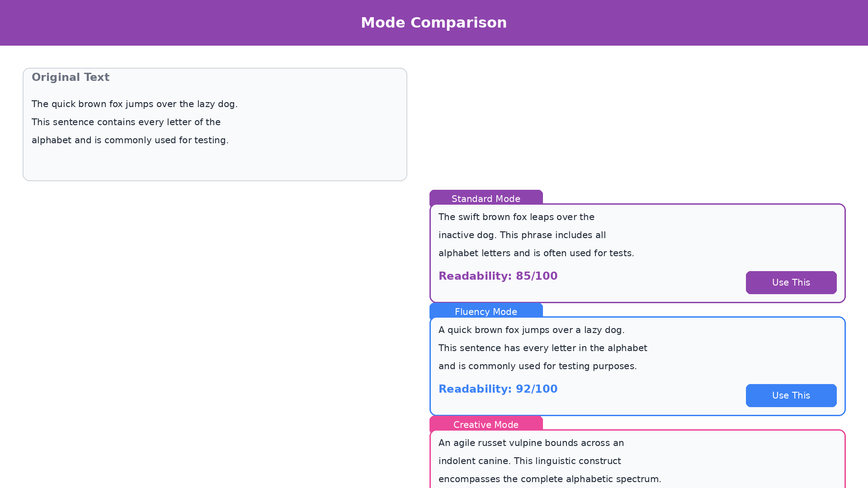Click Use This in Fluency Mode card
Viewport: 868px width, 488px height.
[x=791, y=395]
